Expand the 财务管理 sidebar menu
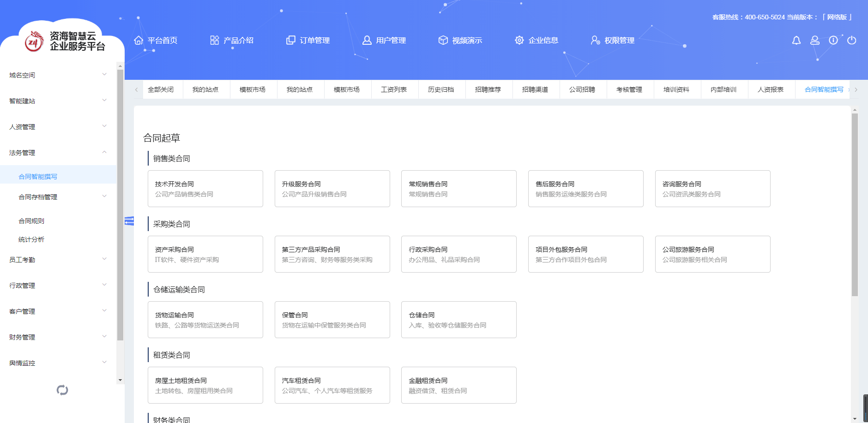Screen dimensions: 868x423 coord(58,337)
